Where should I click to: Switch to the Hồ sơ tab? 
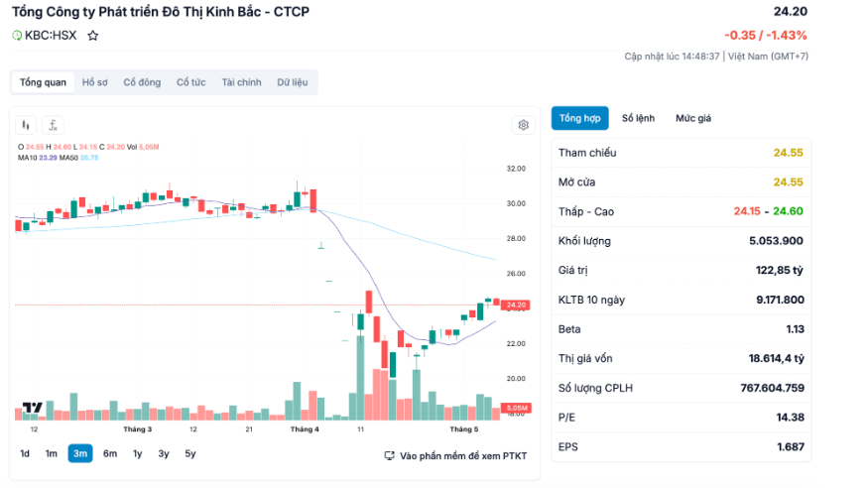[95, 82]
